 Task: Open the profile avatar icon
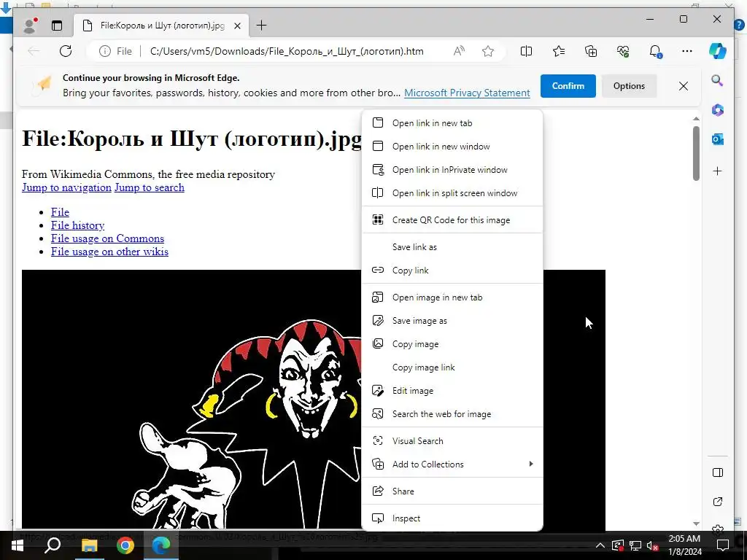(x=30, y=26)
